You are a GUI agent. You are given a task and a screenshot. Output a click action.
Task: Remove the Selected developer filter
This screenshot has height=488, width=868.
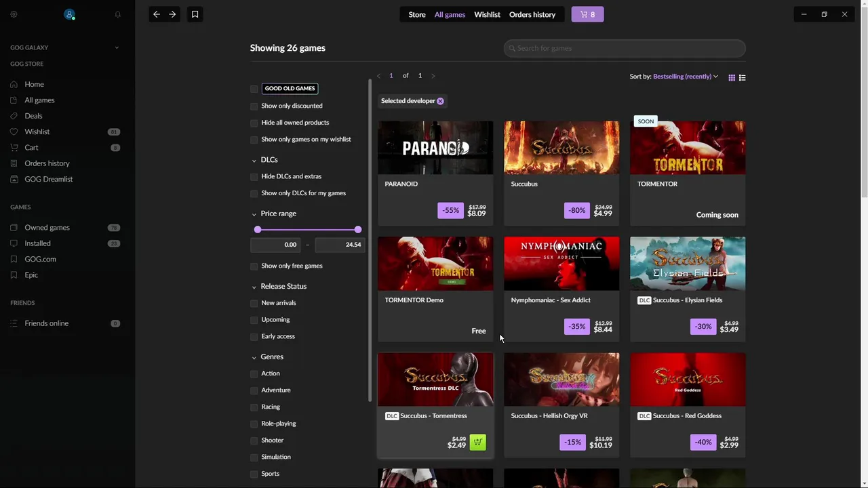(440, 101)
